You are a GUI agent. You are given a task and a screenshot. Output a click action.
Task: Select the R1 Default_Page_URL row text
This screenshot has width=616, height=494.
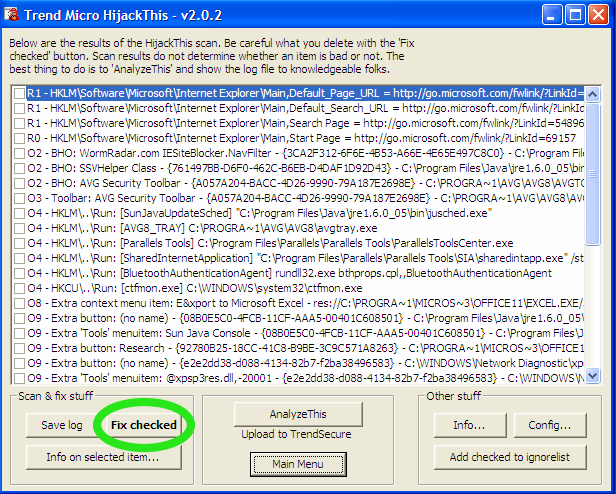pyautogui.click(x=305, y=93)
